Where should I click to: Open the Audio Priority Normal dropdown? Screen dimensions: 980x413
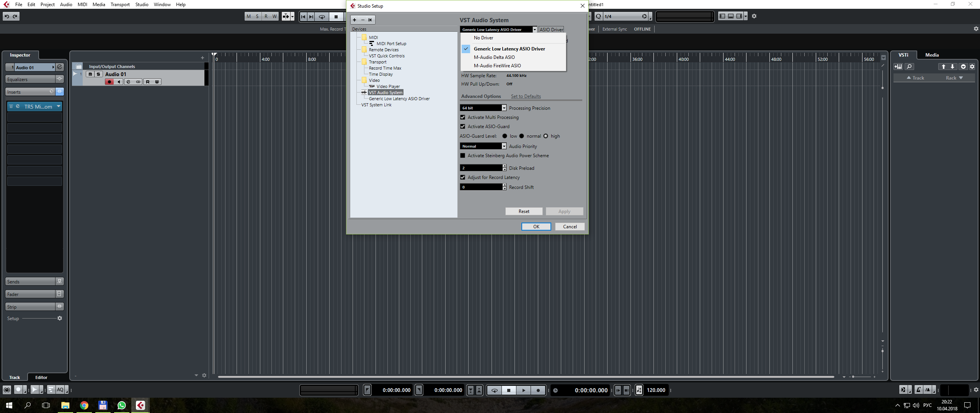504,146
